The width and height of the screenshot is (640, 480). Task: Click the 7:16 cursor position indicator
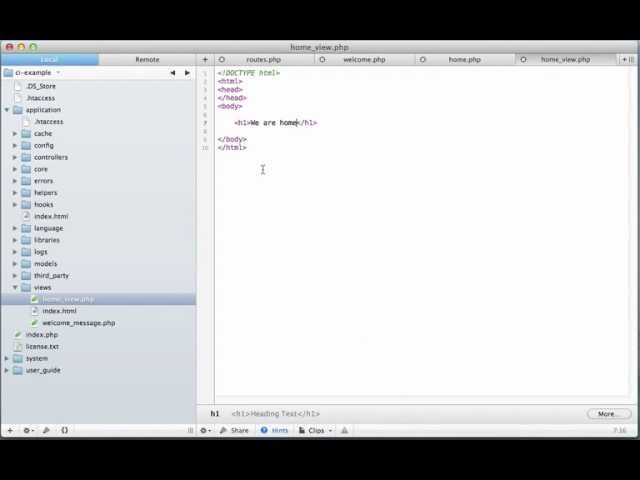[x=620, y=430]
